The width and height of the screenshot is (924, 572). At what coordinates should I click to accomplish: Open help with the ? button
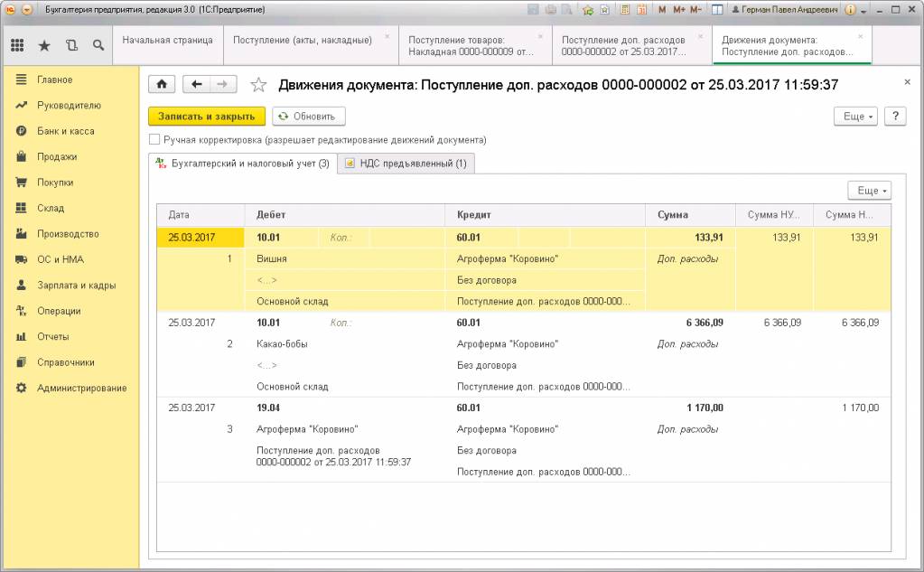(895, 117)
